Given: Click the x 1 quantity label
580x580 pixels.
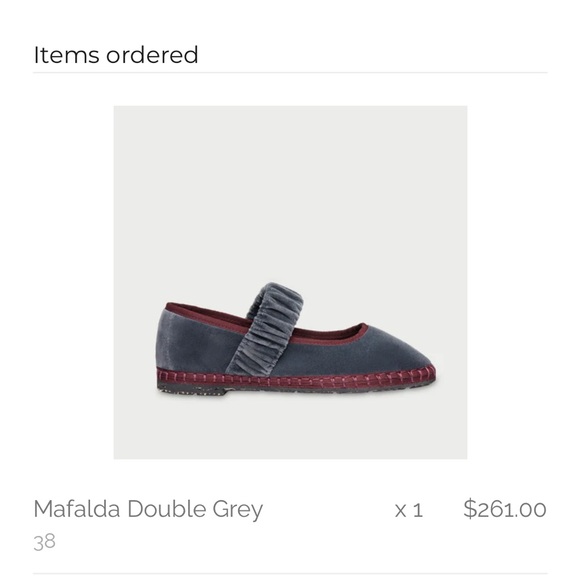Looking at the screenshot, I should point(408,510).
